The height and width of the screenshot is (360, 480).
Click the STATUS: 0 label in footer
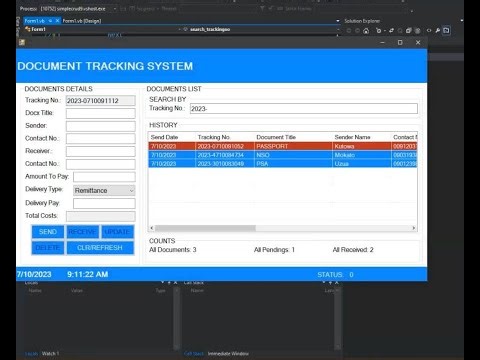point(335,275)
